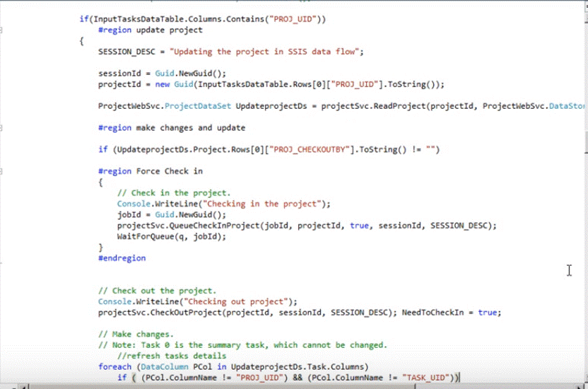Click the "DataStor" text at the line end
Viewport: 588px width, 389px height.
point(567,106)
